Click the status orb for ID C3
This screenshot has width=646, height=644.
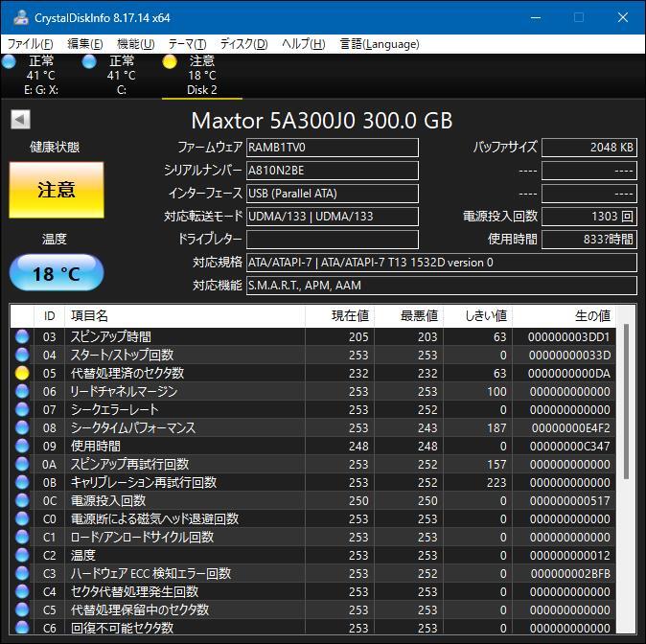pos(22,573)
